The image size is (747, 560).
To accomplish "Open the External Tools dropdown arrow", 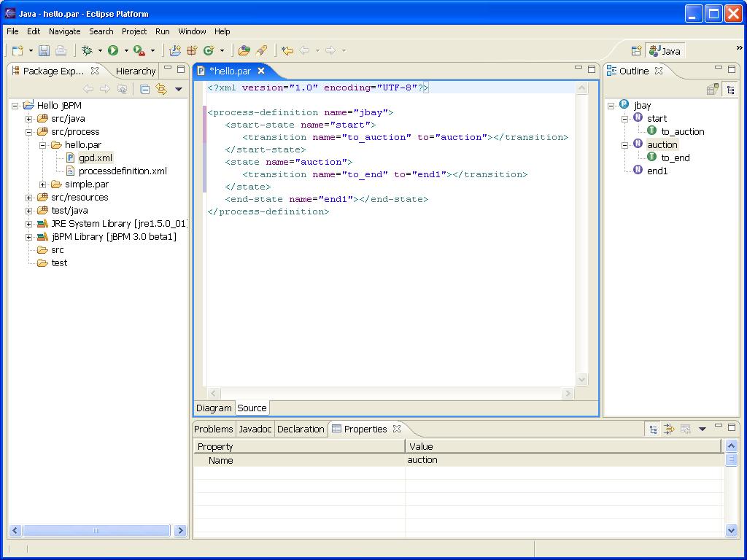I will (152, 50).
